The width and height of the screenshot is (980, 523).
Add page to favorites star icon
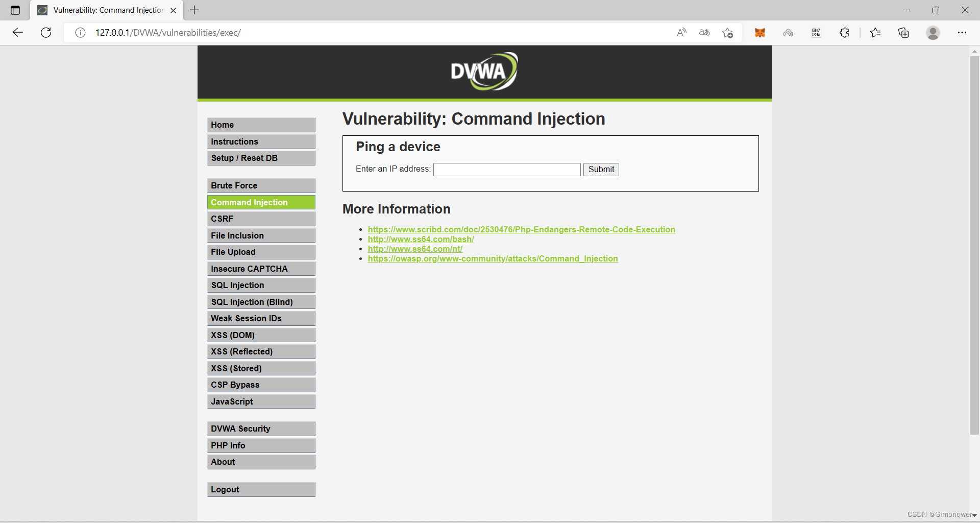coord(727,33)
